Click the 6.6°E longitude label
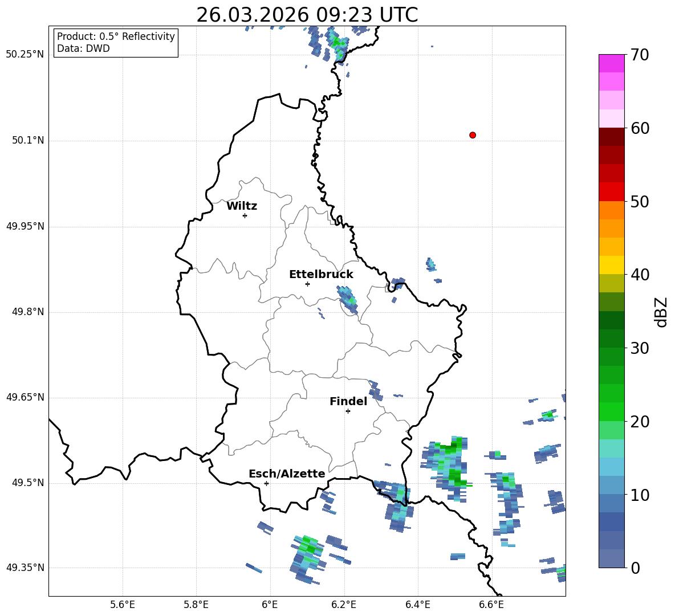The width and height of the screenshot is (675, 616). tap(491, 605)
